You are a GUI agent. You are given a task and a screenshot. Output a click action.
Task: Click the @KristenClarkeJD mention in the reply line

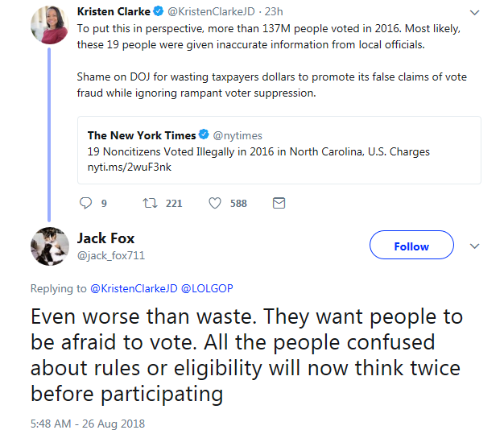click(x=134, y=287)
